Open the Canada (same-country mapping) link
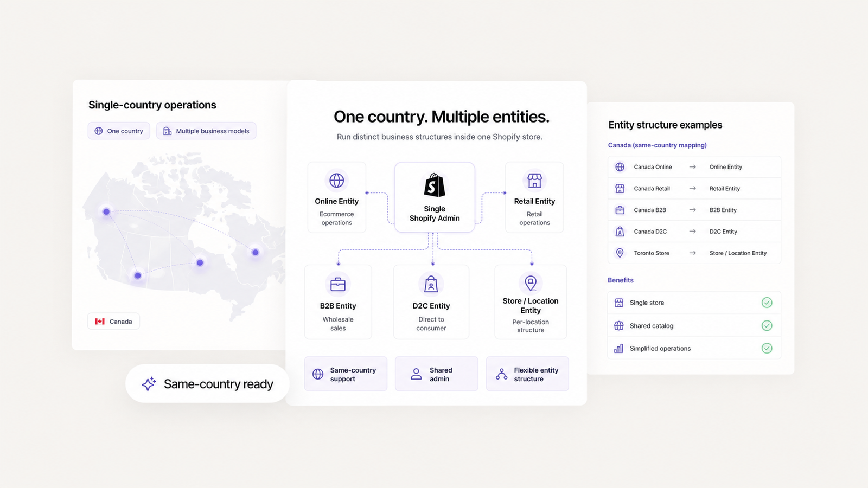868x488 pixels. point(658,145)
